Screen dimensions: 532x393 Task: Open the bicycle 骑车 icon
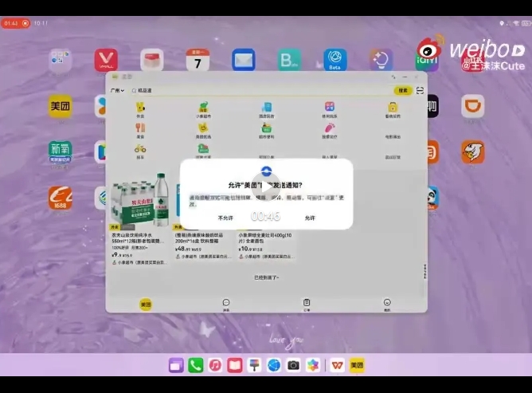point(140,150)
